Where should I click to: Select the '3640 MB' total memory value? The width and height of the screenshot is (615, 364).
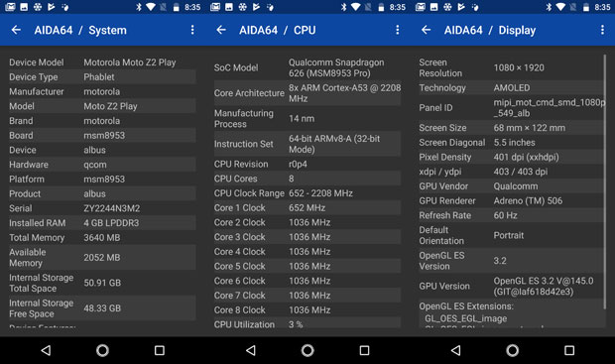click(x=102, y=237)
